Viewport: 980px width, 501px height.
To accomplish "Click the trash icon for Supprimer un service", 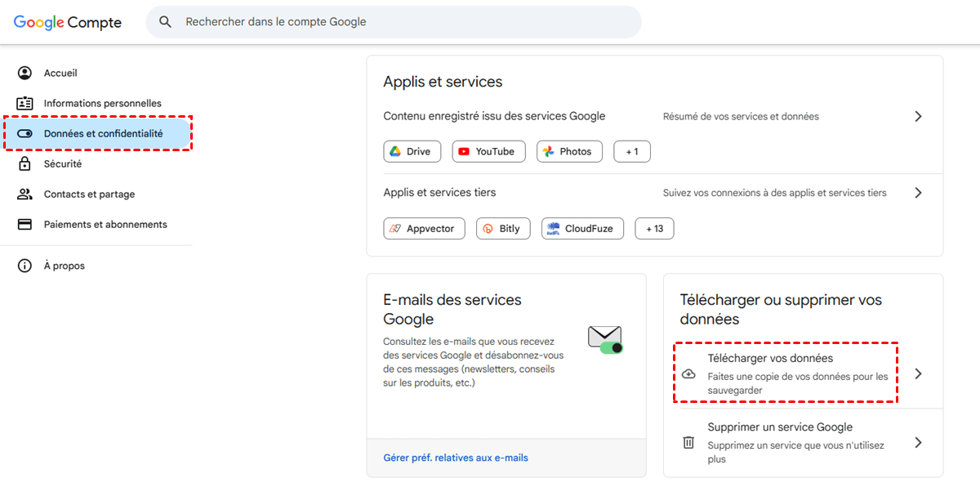I will [688, 442].
